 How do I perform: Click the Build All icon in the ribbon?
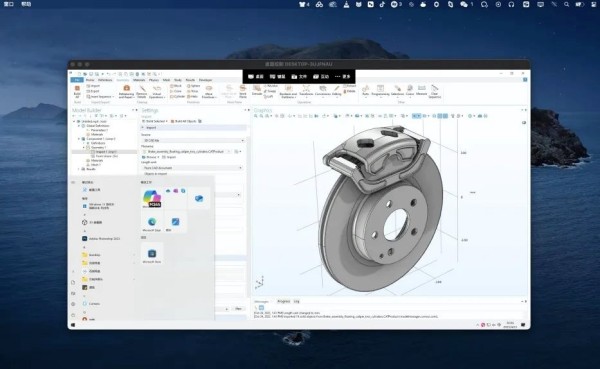(77, 91)
